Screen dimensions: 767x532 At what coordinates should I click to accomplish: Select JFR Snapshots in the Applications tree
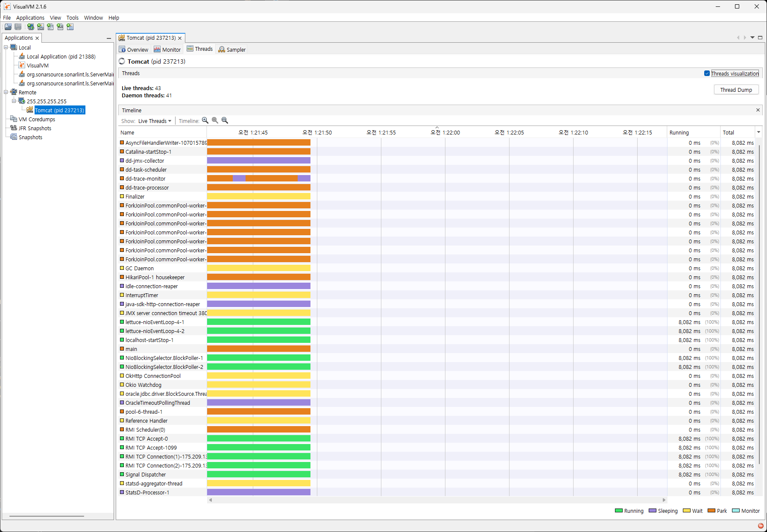35,128
